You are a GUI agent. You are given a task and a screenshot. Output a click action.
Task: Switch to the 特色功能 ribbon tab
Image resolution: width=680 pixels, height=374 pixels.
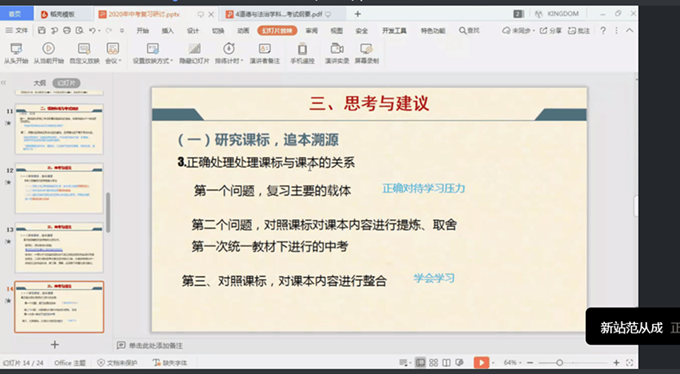(x=433, y=30)
